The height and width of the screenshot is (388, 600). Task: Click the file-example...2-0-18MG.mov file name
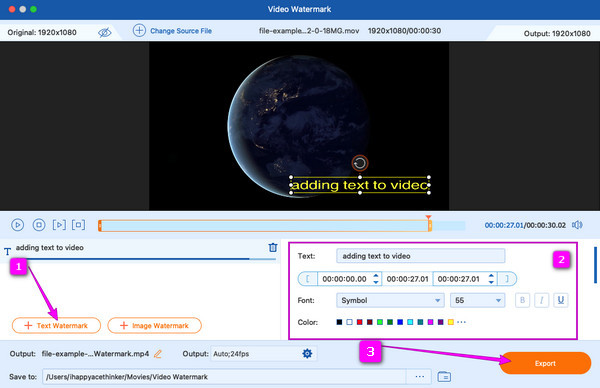[x=309, y=31]
